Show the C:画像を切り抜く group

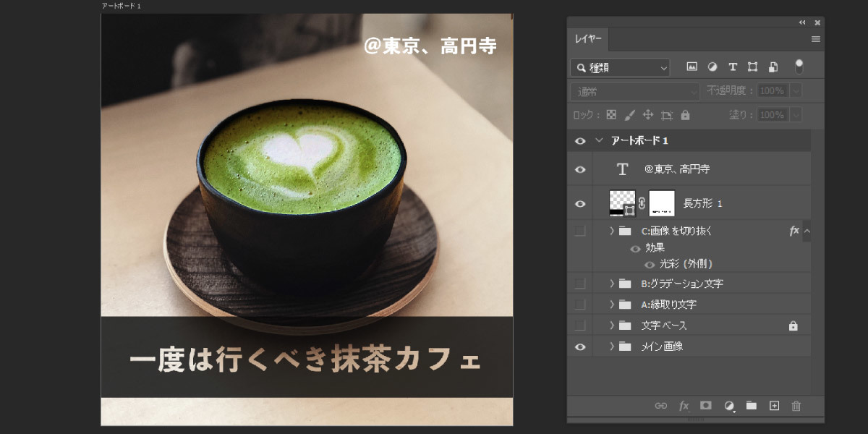pos(580,231)
